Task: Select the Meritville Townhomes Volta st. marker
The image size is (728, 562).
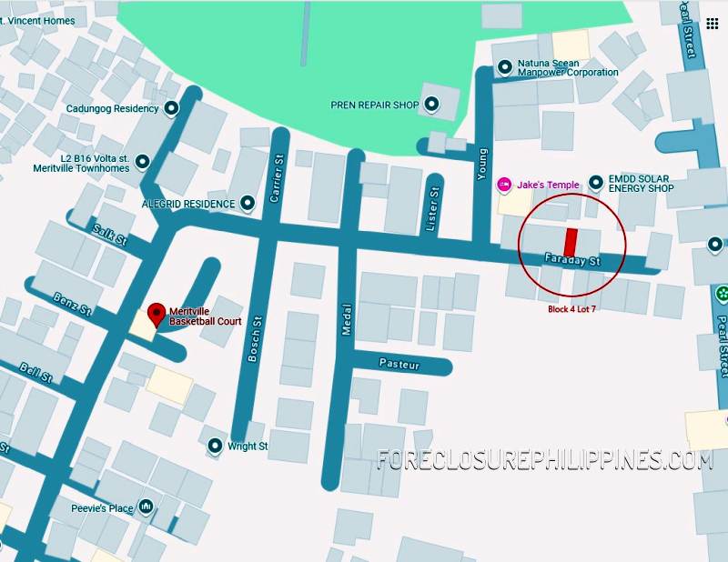Action: click(x=143, y=162)
